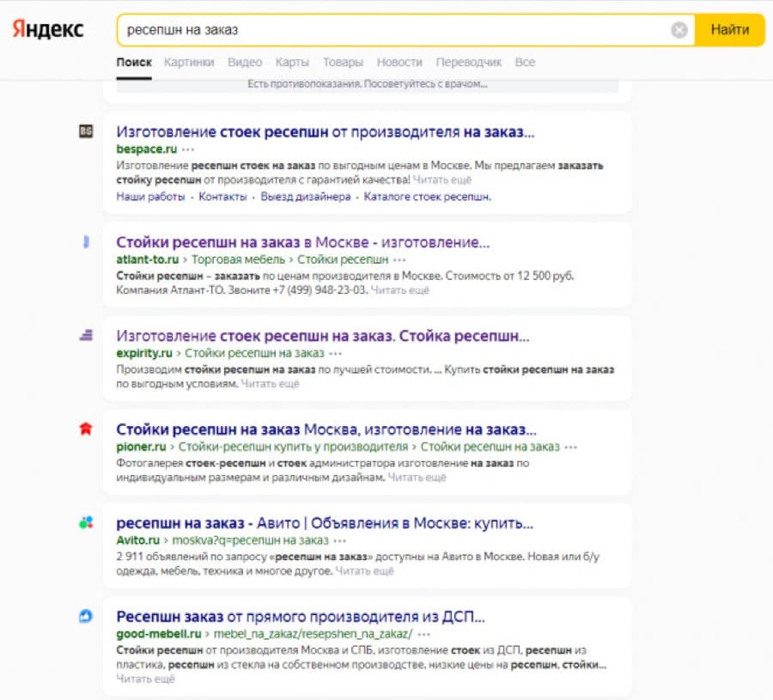Click the atlant-to.ru favicon
773x700 pixels.
(86, 241)
